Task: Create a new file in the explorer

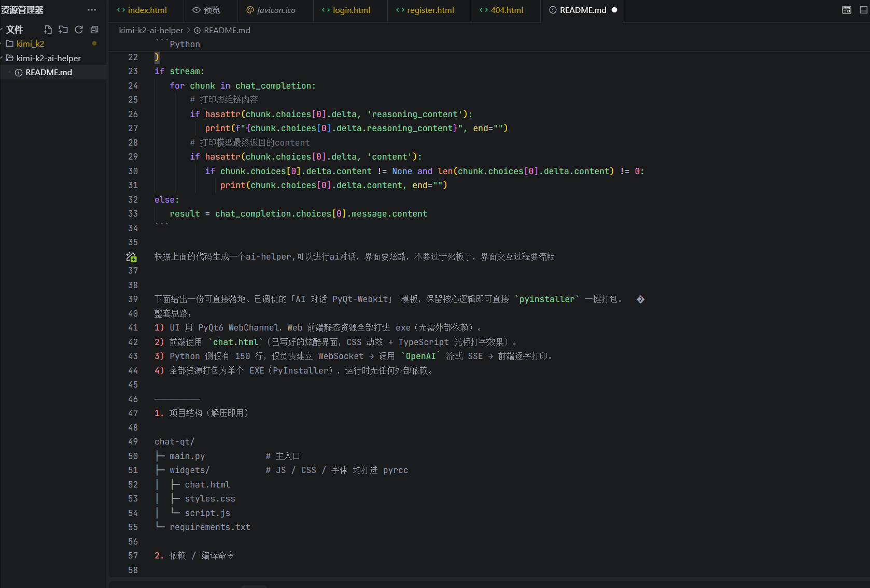Action: click(x=48, y=30)
